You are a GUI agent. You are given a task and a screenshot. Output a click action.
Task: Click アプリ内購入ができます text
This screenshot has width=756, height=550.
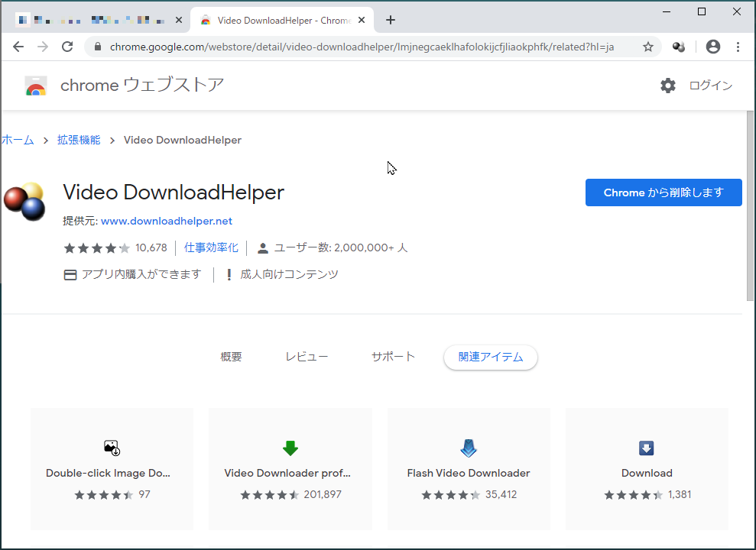point(141,274)
